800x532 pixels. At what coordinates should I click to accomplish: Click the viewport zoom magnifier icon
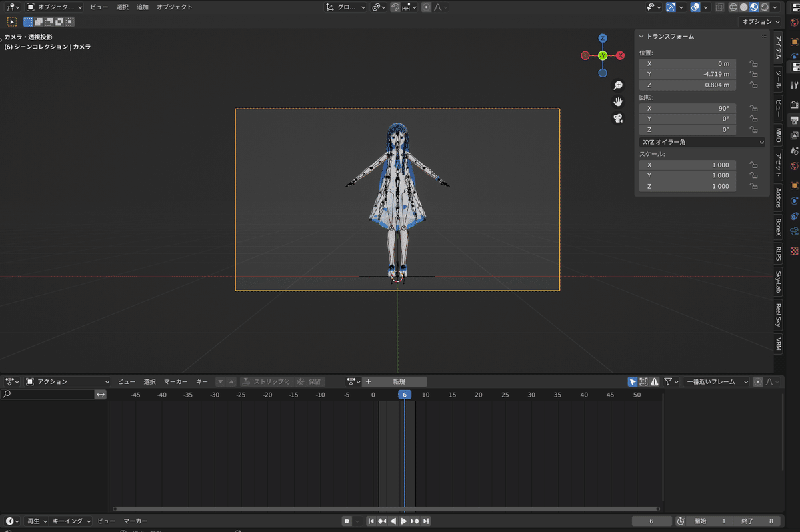pyautogui.click(x=618, y=85)
